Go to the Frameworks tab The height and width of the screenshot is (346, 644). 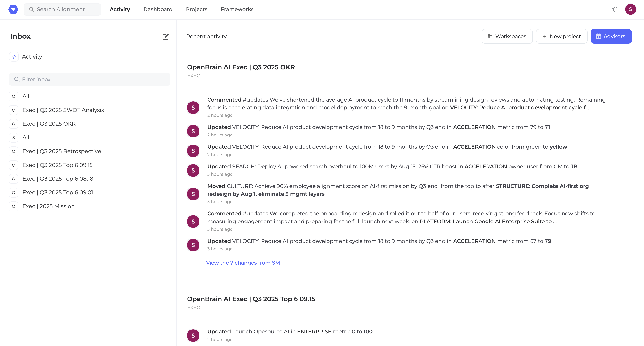(237, 9)
